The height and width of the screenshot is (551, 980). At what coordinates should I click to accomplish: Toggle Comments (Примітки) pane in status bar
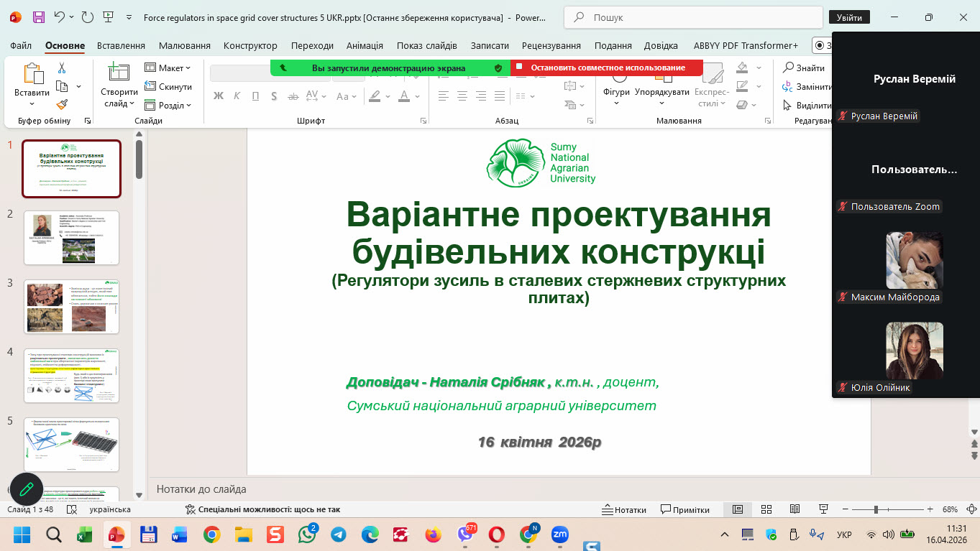(684, 509)
